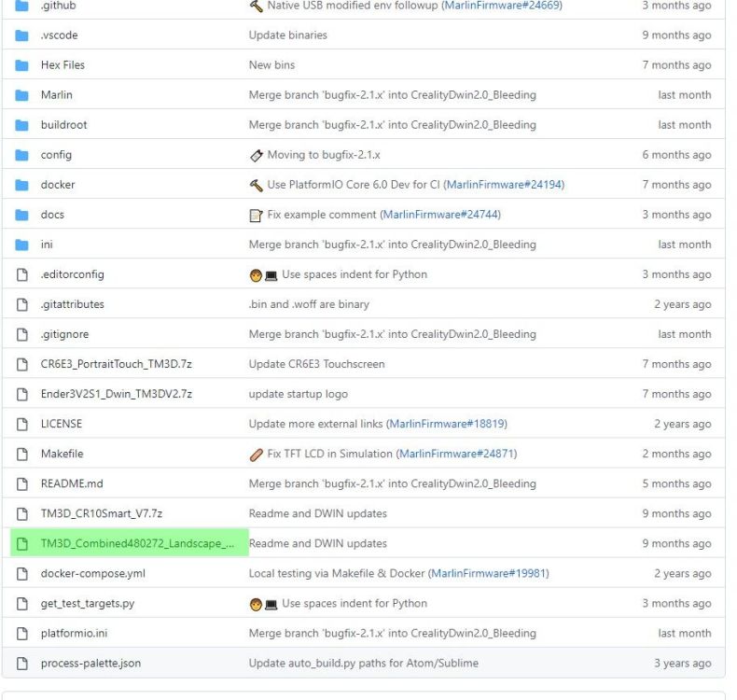Click the file icon next to README.md
Image resolution: width=737 pixels, height=700 pixels.
22,484
